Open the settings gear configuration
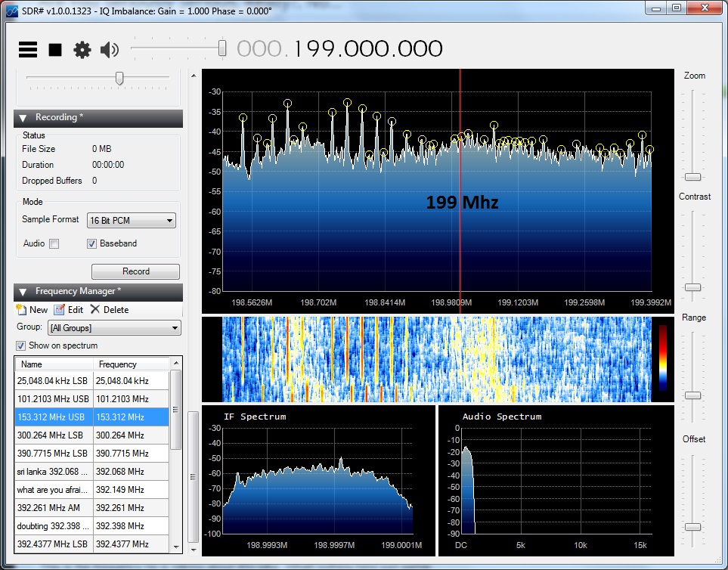 [82, 50]
